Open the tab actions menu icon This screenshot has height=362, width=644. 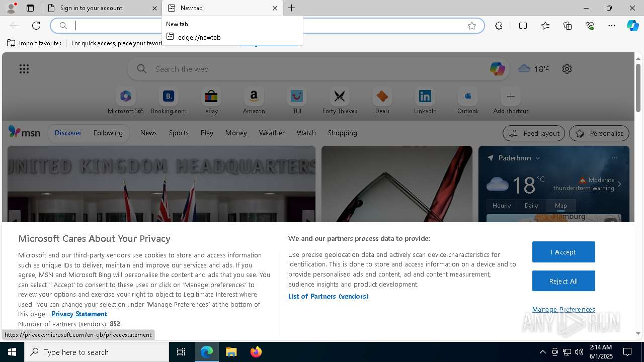[x=30, y=8]
